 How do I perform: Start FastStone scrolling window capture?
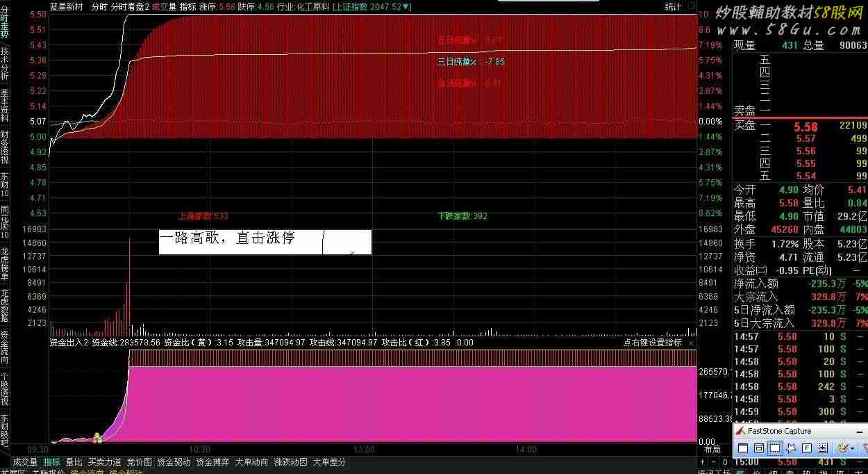[x=822, y=448]
